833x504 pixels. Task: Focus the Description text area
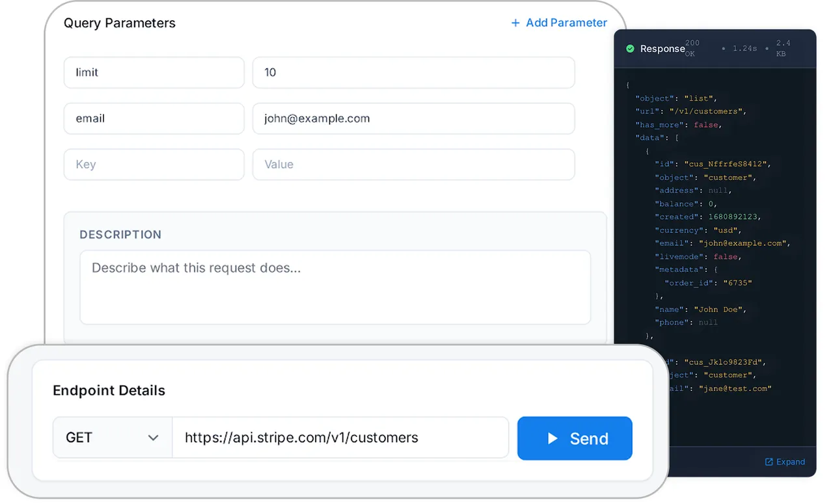coord(335,287)
